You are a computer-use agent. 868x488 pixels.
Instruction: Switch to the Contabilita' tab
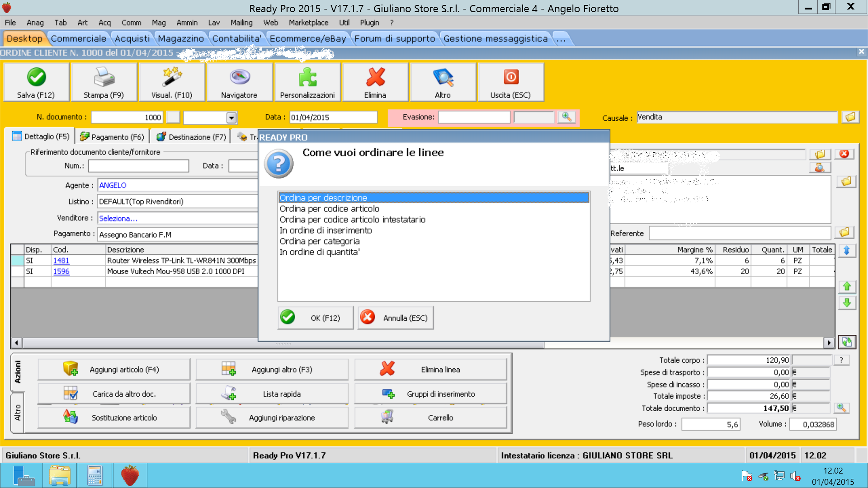click(x=237, y=38)
